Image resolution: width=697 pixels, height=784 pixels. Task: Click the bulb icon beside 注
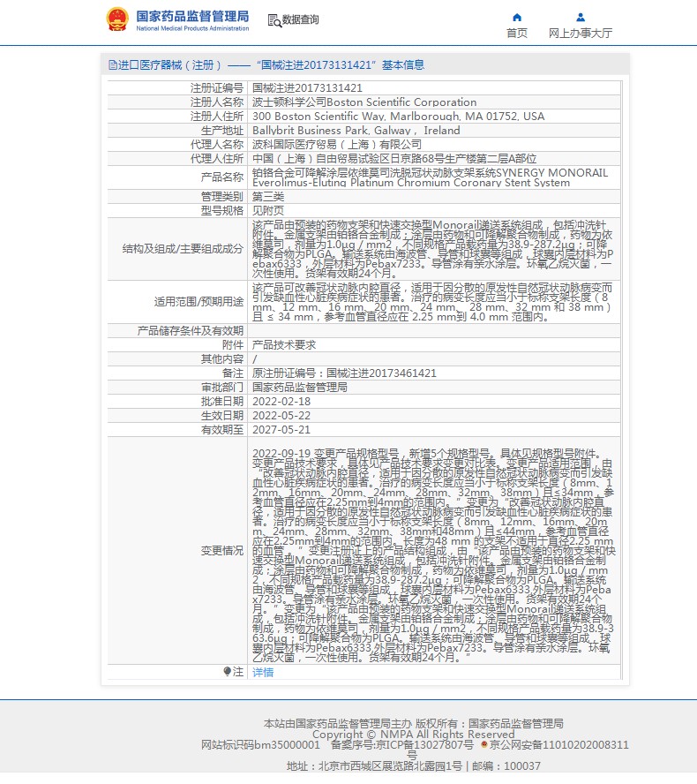tap(228, 672)
